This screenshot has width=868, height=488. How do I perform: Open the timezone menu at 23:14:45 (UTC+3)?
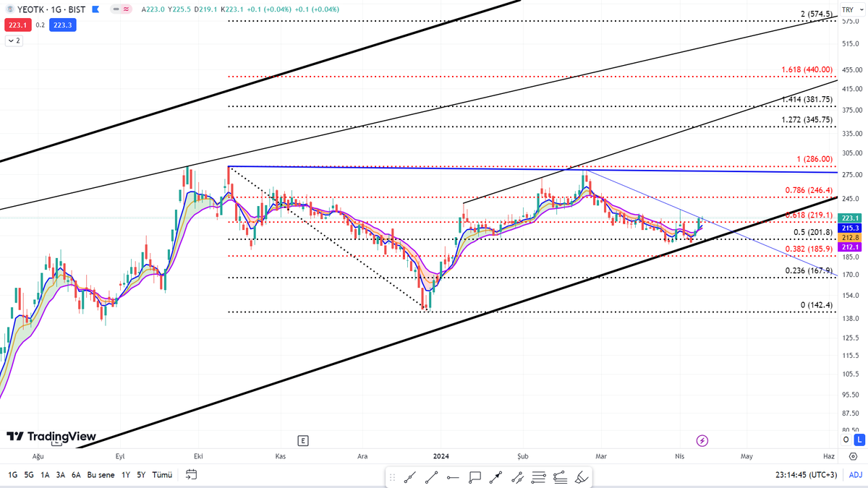[x=805, y=475]
